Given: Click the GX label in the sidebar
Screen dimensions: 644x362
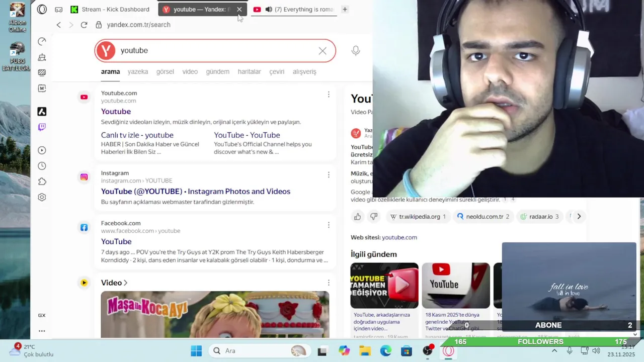Looking at the screenshot, I should (x=42, y=315).
